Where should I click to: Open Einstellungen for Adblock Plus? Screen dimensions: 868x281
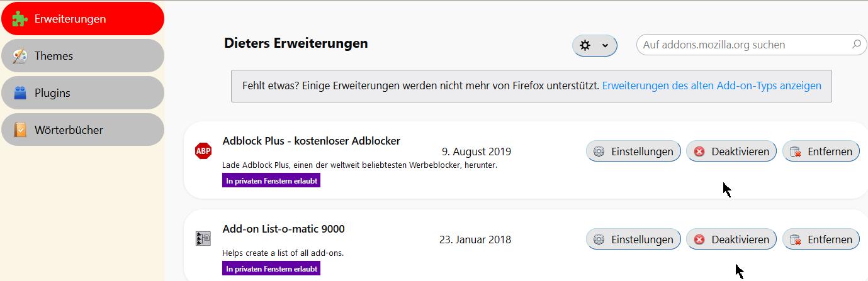coord(633,152)
